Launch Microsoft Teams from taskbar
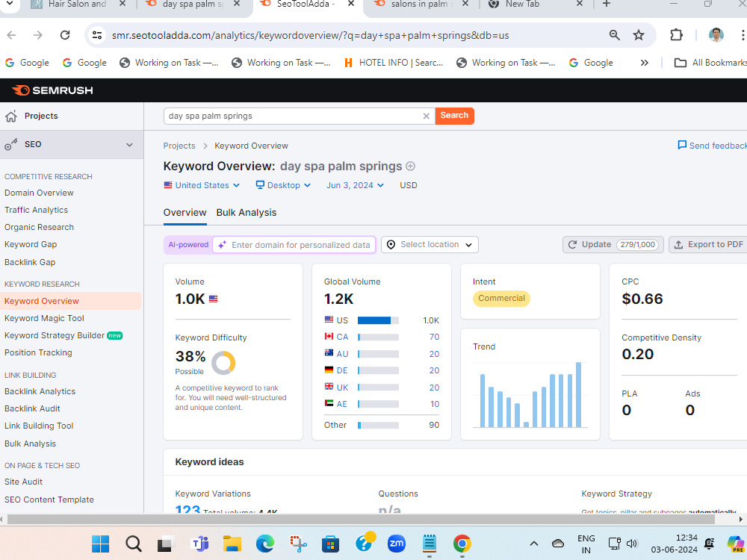 [x=200, y=544]
